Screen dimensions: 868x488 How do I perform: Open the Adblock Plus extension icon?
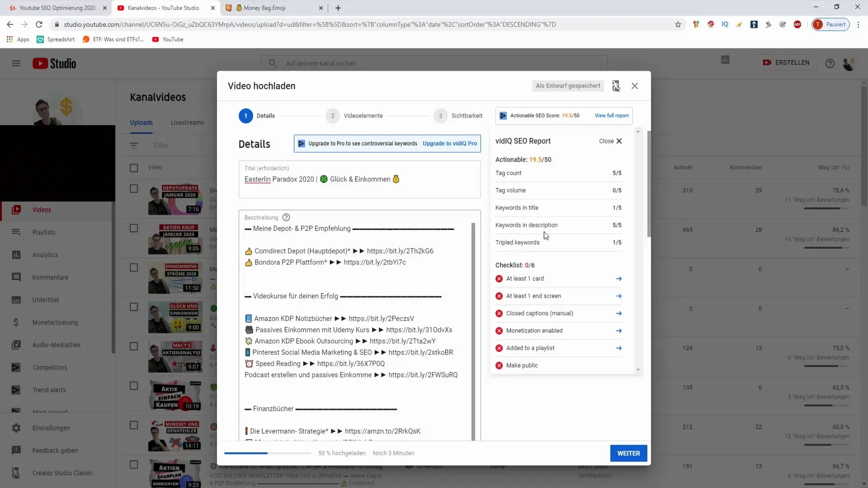click(797, 24)
